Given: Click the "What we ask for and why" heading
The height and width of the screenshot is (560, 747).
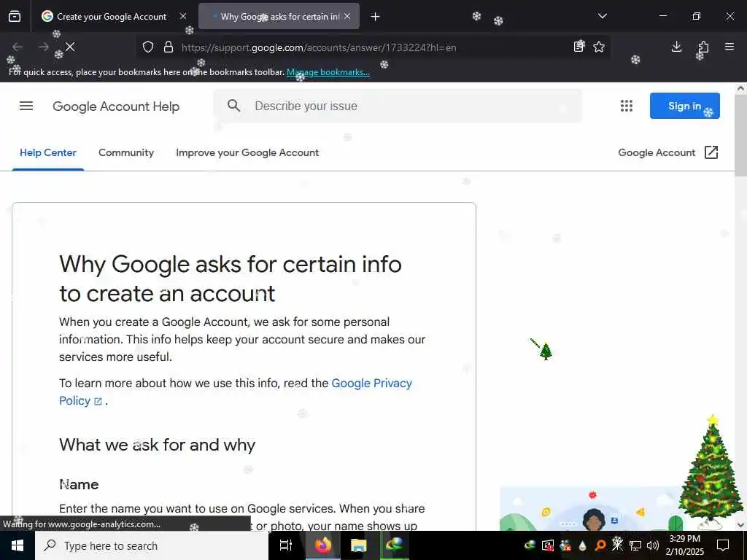Looking at the screenshot, I should [x=158, y=445].
